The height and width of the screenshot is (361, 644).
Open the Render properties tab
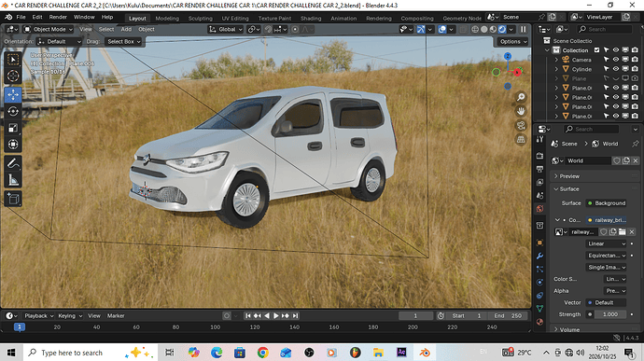[540, 156]
